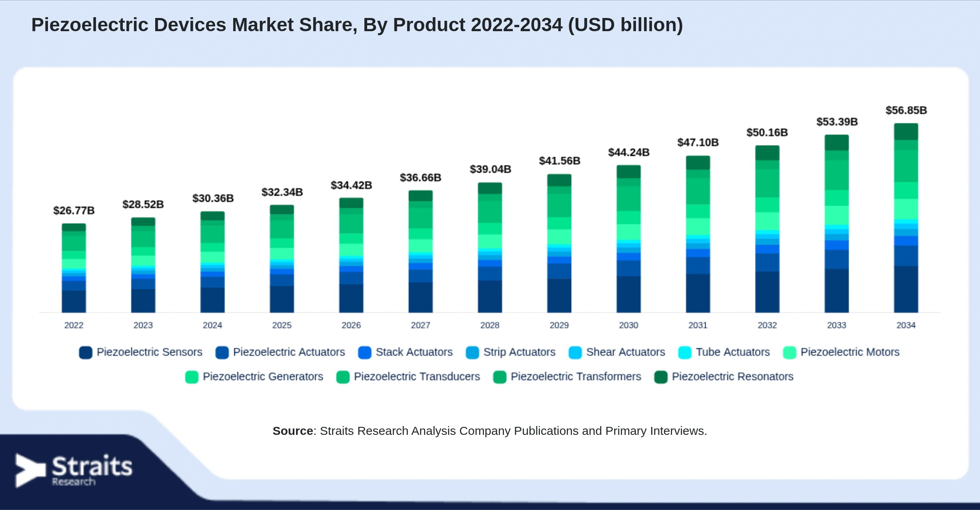The width and height of the screenshot is (980, 510).
Task: Click the 2033 stacked bar
Action: (x=836, y=223)
